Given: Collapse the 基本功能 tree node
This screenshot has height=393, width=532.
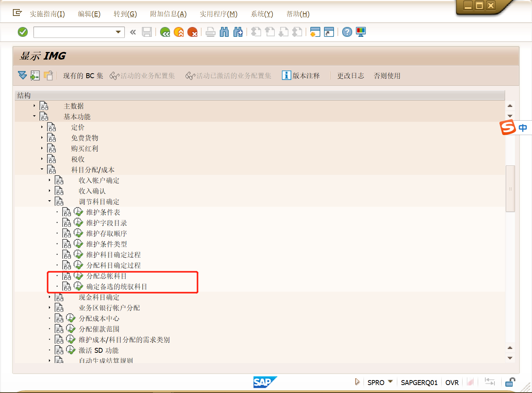Looking at the screenshot, I should [34, 116].
